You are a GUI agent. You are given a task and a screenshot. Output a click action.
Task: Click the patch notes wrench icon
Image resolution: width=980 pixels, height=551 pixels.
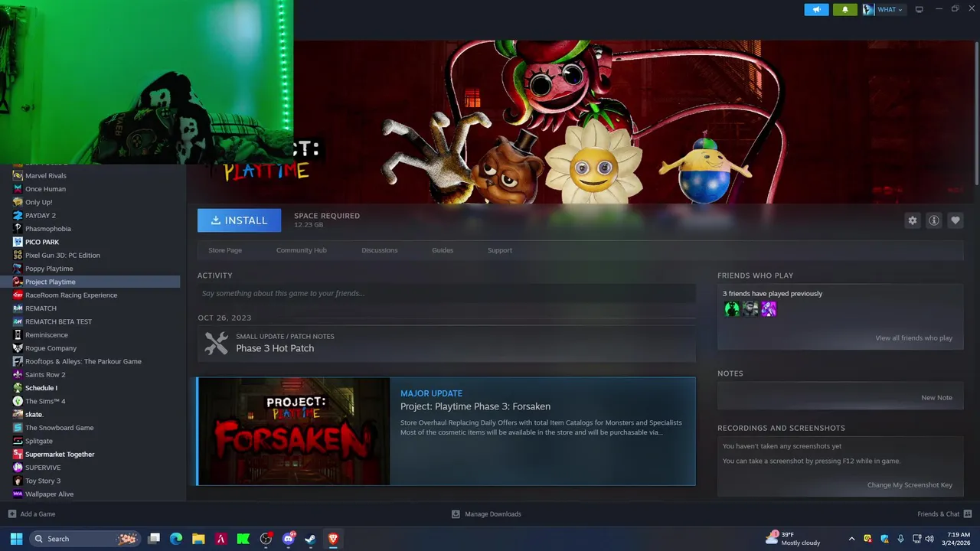click(x=216, y=343)
